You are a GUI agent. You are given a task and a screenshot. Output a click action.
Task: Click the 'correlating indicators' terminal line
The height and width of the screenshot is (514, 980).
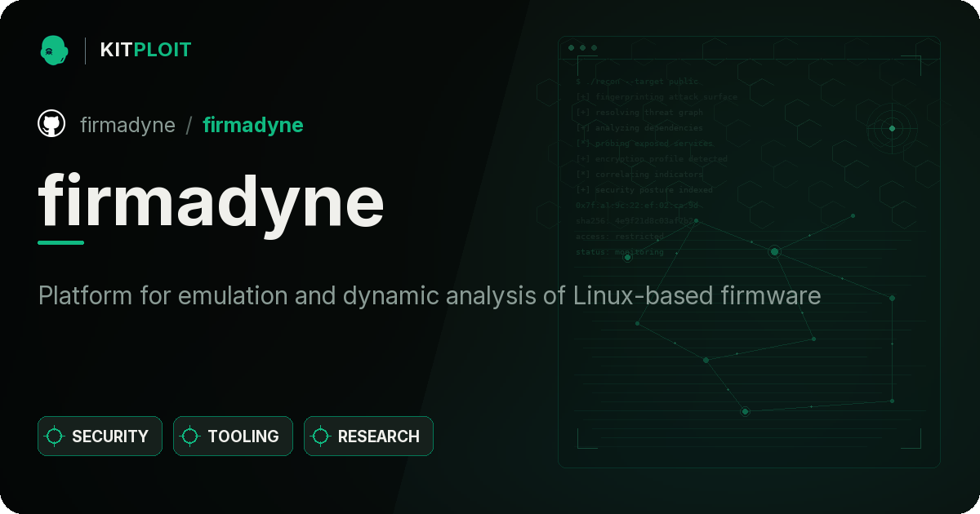[x=639, y=175]
